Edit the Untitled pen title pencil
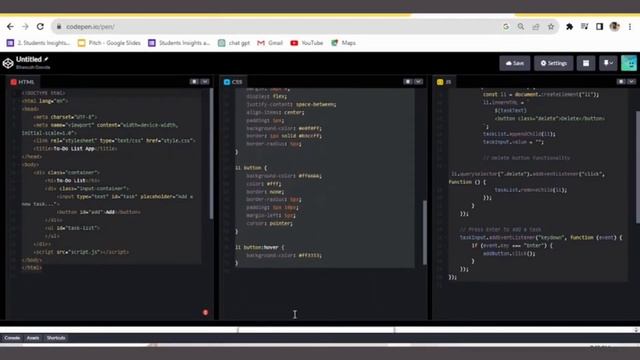The height and width of the screenshot is (360, 640). pos(46,59)
